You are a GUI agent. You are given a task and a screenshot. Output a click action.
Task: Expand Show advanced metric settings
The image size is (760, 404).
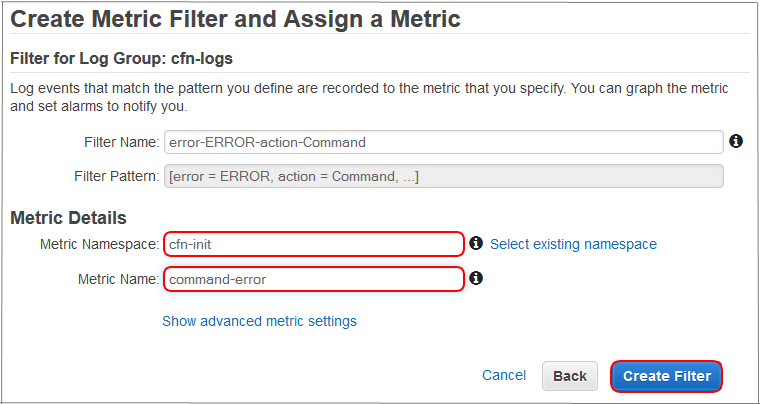259,321
